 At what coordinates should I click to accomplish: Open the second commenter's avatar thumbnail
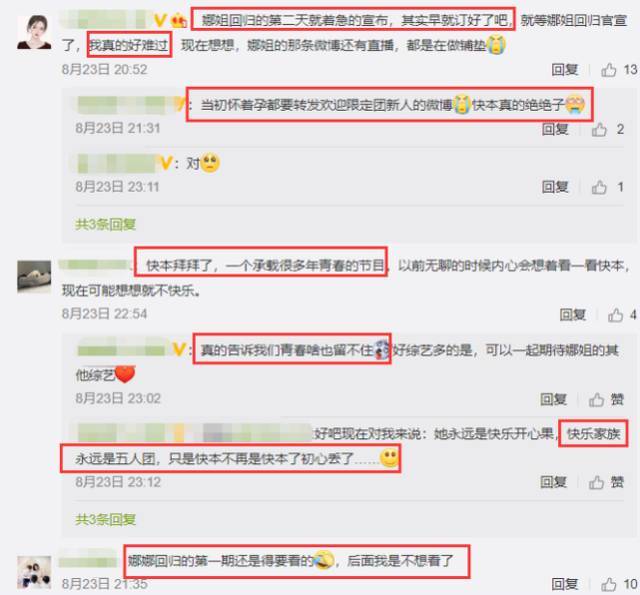[34, 277]
